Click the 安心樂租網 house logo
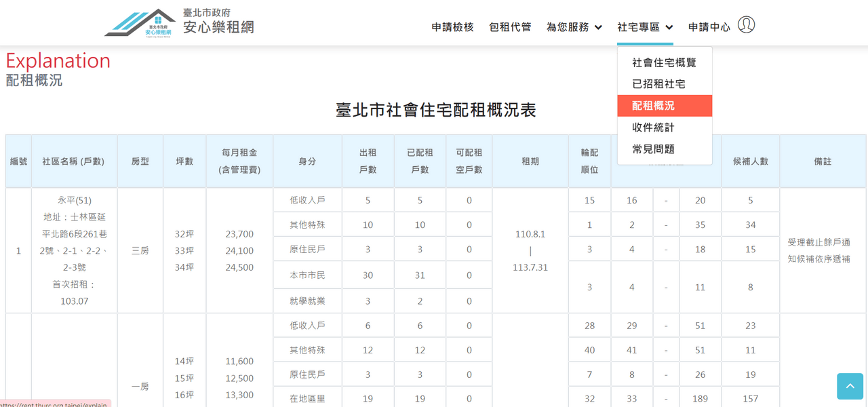The height and width of the screenshot is (407, 868). click(140, 23)
